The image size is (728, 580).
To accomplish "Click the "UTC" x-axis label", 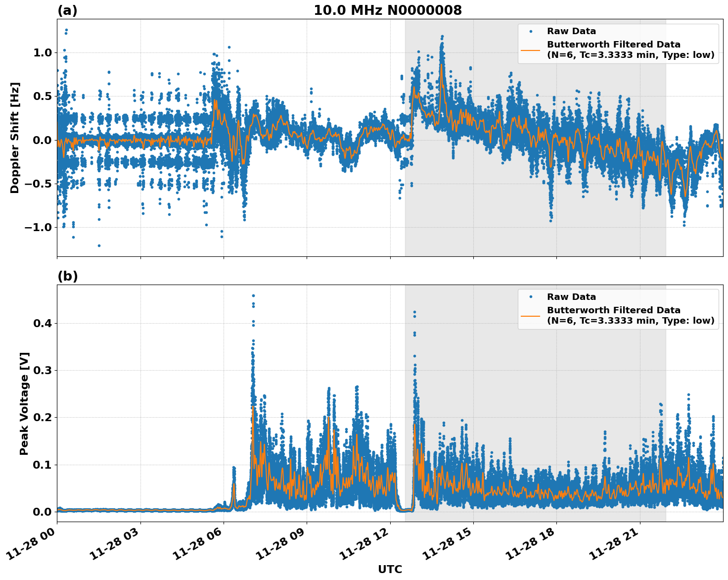I will [390, 570].
